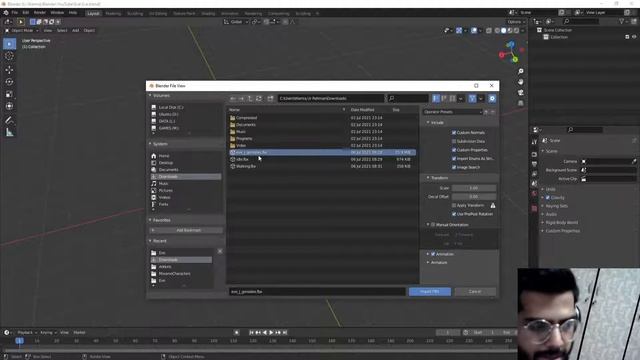The image size is (640, 360).
Task: Select the Cursor tool in left toolbar
Action: (x=9, y=56)
